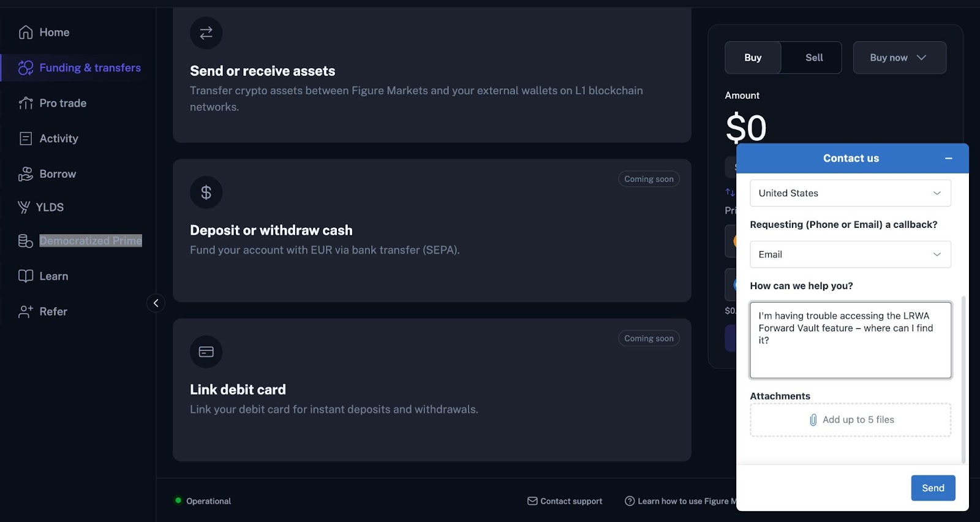Expand the United States country dropdown
Image resolution: width=980 pixels, height=522 pixels.
point(850,193)
